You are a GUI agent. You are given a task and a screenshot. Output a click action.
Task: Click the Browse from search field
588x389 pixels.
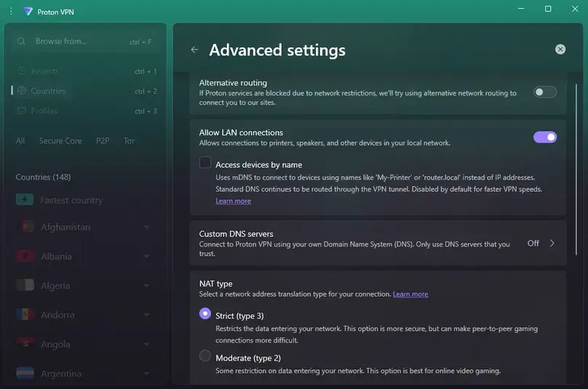click(x=87, y=41)
